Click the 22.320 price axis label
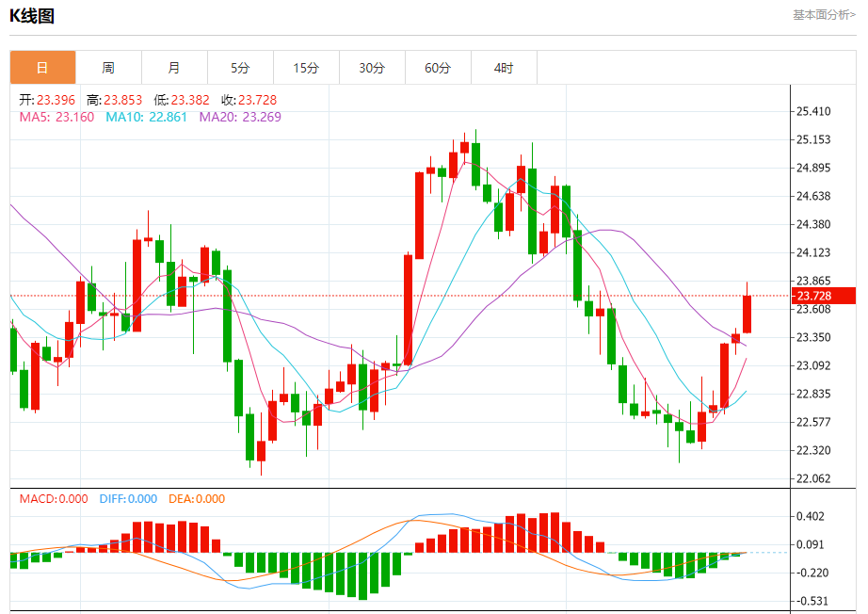This screenshot has width=868, height=614. click(x=813, y=450)
